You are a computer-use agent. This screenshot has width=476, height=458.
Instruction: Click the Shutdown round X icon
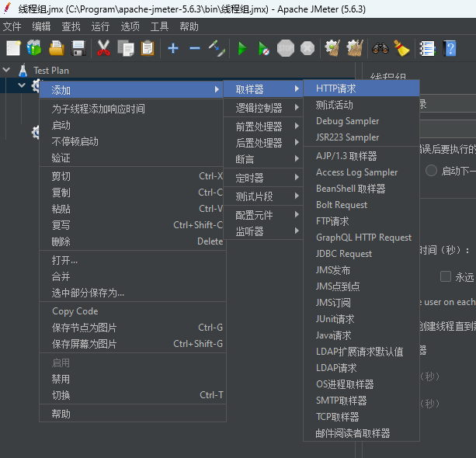(x=307, y=48)
